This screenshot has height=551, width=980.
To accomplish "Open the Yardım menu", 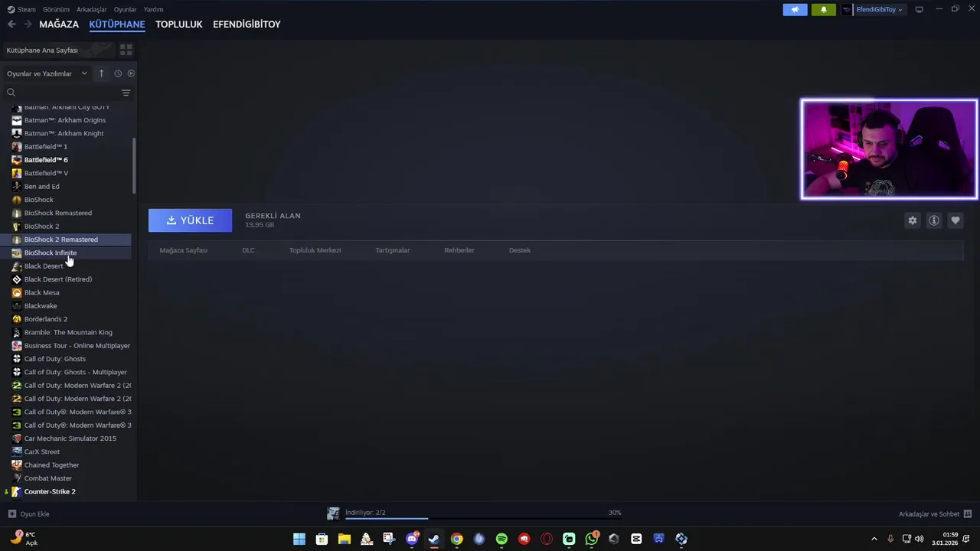I will [153, 9].
